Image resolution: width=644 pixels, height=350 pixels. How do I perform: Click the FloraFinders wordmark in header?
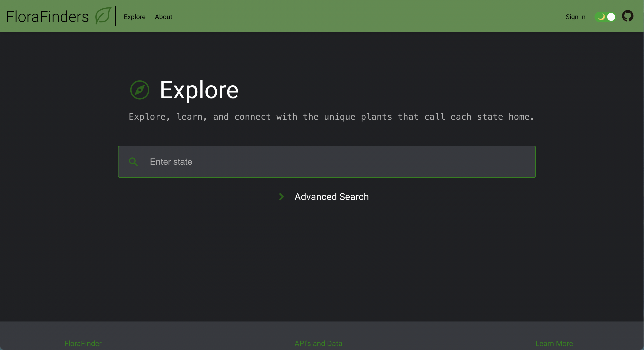[48, 16]
